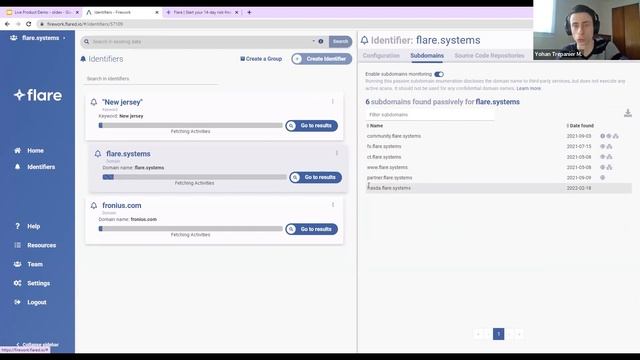The width and height of the screenshot is (640, 360).
Task: Click the browser forward arrow
Action: tap(18, 24)
